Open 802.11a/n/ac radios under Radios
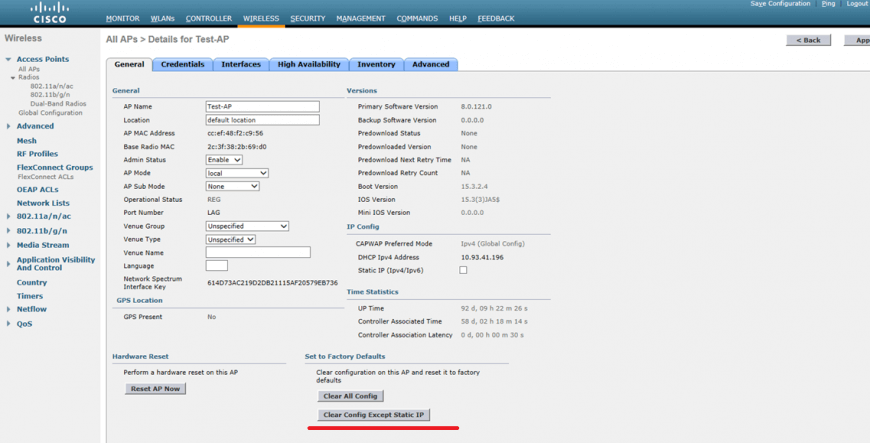 pos(52,86)
